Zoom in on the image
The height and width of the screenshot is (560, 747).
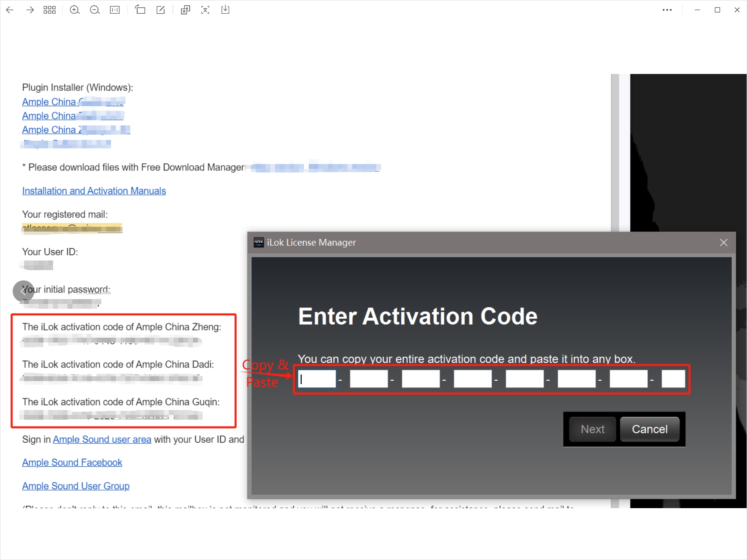coord(75,10)
